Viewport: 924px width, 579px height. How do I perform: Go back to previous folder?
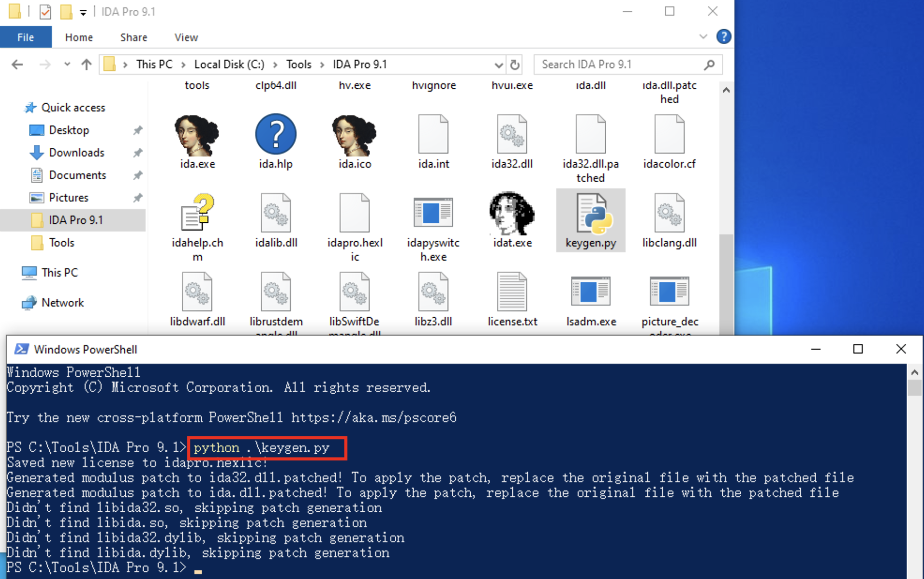(17, 64)
